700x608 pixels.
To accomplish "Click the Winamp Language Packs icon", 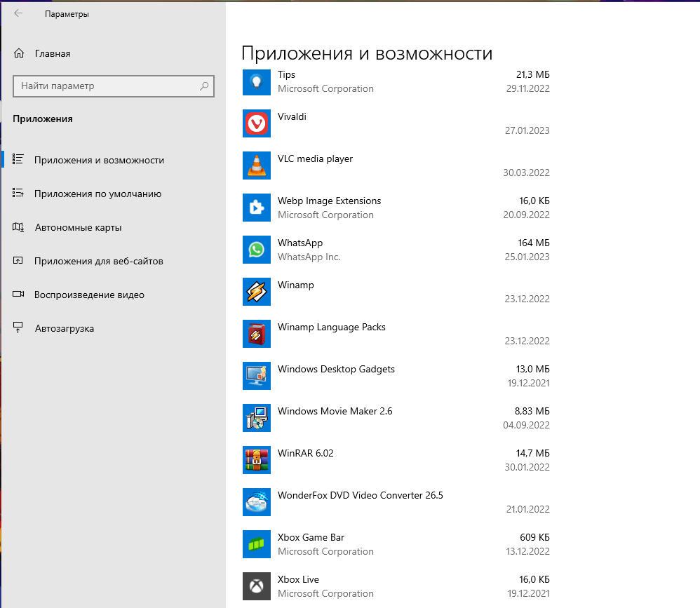I will (x=257, y=334).
